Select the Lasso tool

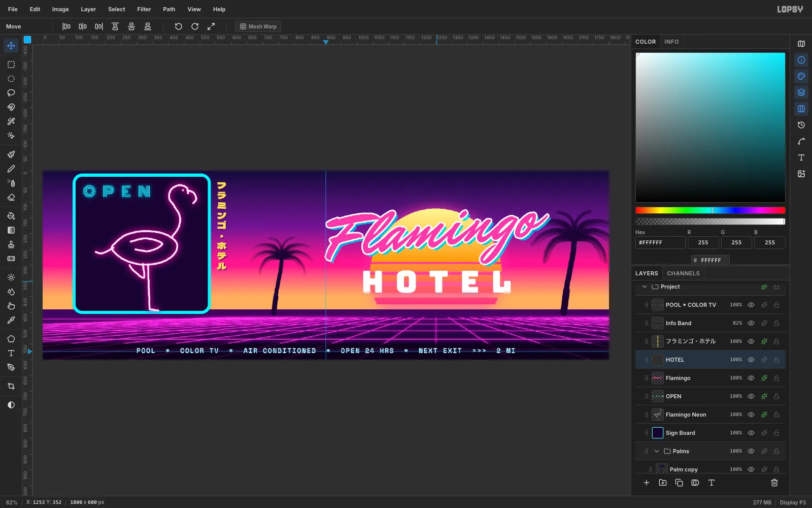[11, 93]
